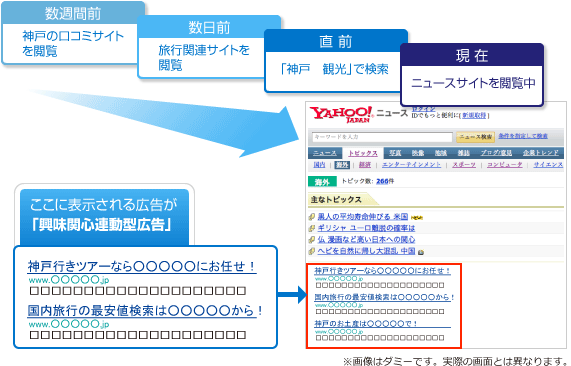Click the 「興味関心連動型広告」 label

pos(102,225)
